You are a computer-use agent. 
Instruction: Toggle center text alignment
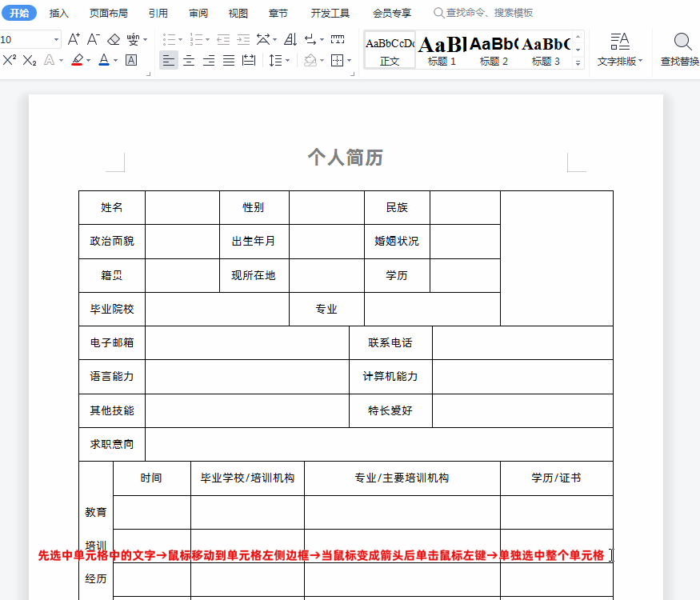[x=189, y=60]
